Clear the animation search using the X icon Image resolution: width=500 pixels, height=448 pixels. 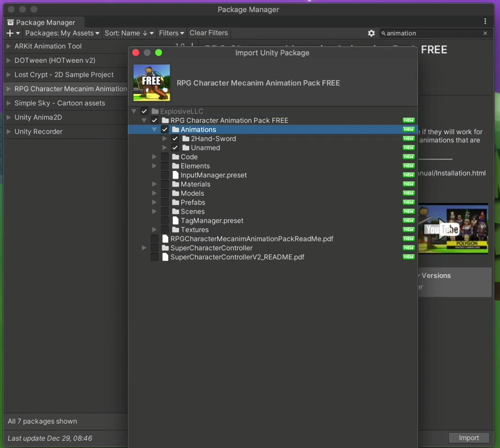point(485,33)
